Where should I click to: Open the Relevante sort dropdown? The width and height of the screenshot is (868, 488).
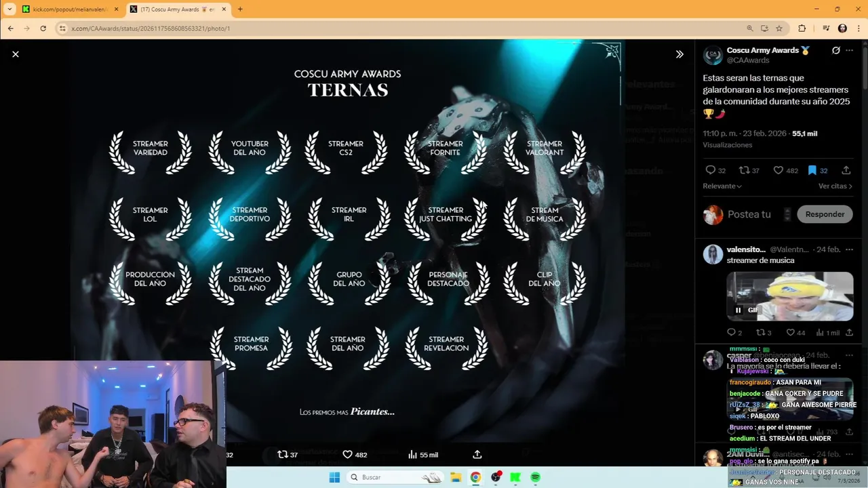click(x=722, y=186)
